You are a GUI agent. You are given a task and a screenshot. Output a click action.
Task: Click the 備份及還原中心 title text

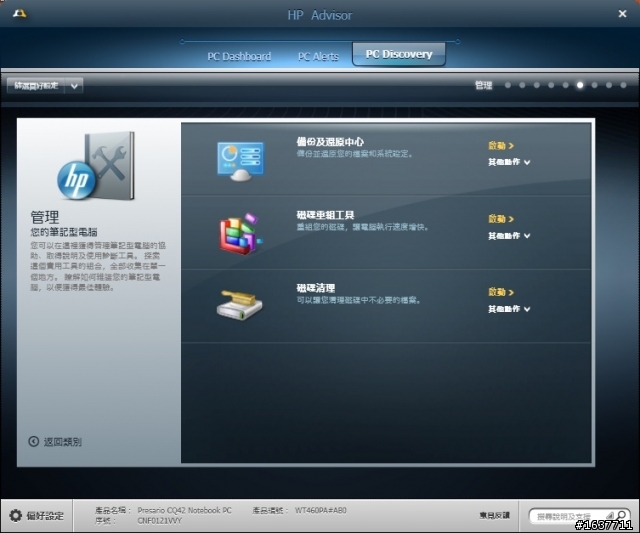[x=330, y=142]
